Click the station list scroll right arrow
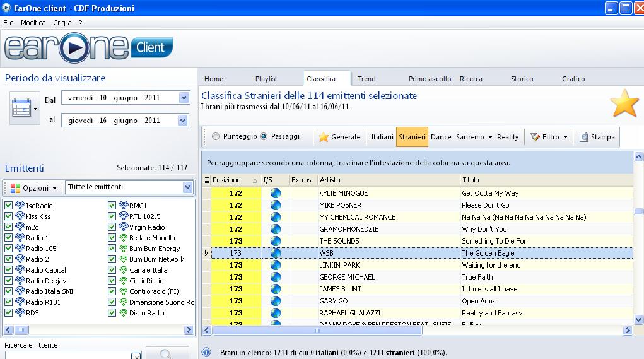The width and height of the screenshot is (644, 359). click(189, 329)
